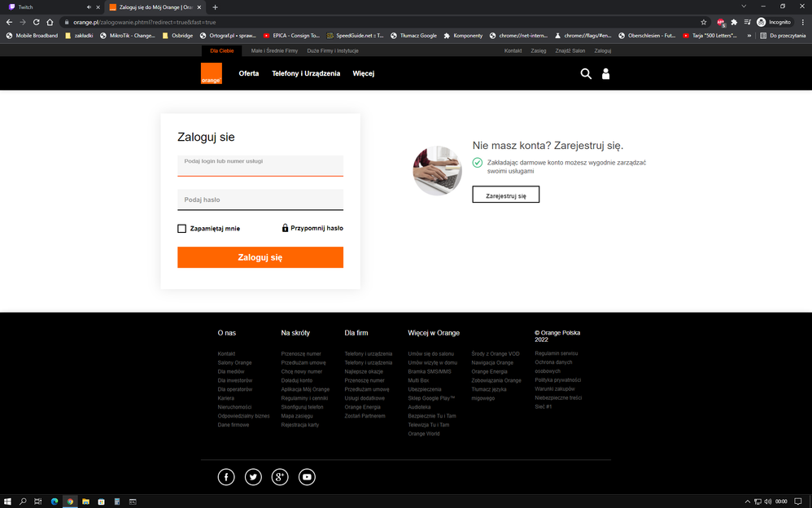Open the Facebook social icon in footer
Screen dimensions: 812x508
[226, 477]
